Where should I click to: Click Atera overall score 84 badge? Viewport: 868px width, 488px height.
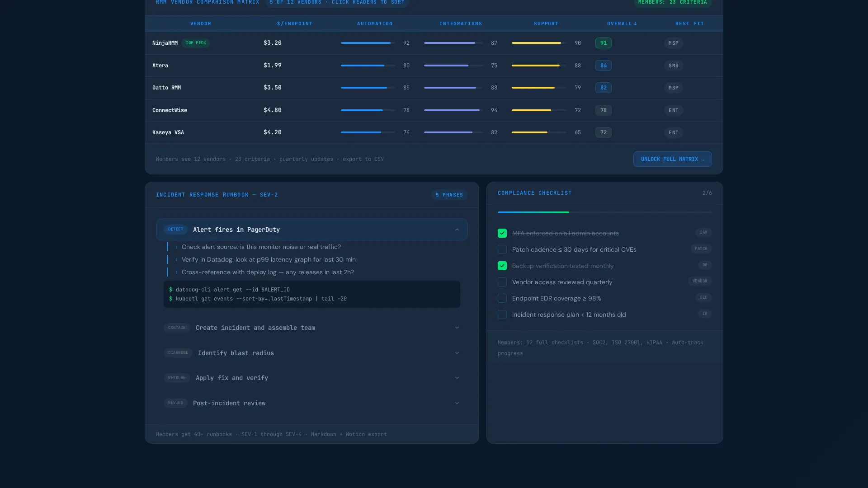click(604, 66)
